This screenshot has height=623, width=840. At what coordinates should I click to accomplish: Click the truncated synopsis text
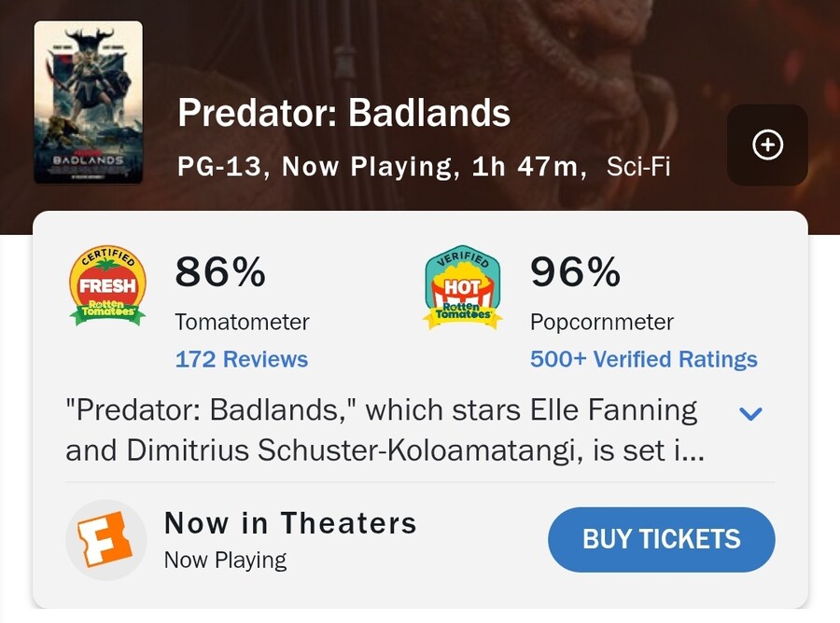[x=383, y=430]
